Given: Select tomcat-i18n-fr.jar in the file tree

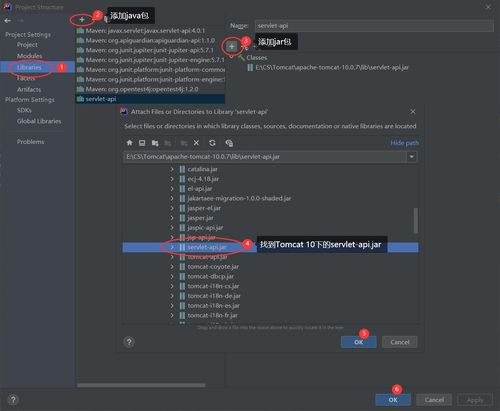Looking at the screenshot, I should coord(213,315).
